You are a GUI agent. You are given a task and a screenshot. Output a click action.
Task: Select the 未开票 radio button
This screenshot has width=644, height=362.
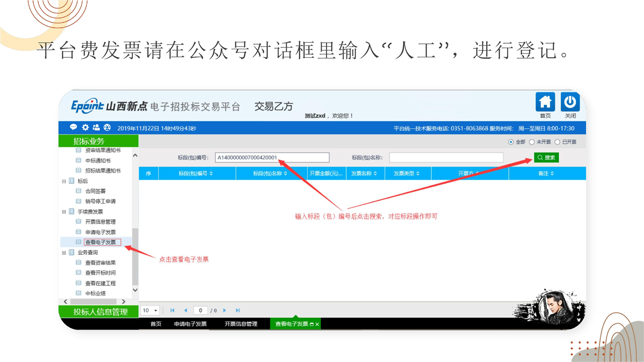[x=532, y=142]
